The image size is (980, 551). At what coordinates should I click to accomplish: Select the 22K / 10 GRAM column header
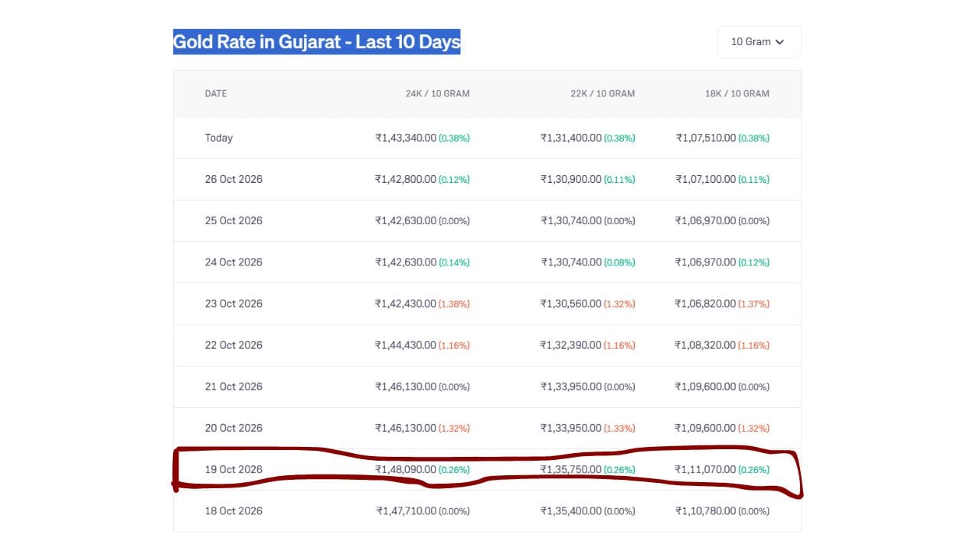tap(603, 93)
